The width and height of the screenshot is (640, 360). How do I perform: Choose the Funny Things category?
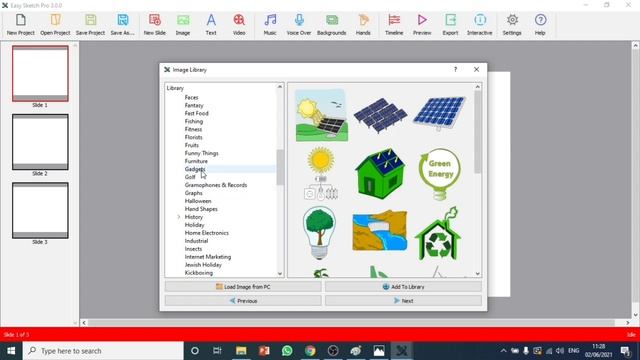pos(202,153)
